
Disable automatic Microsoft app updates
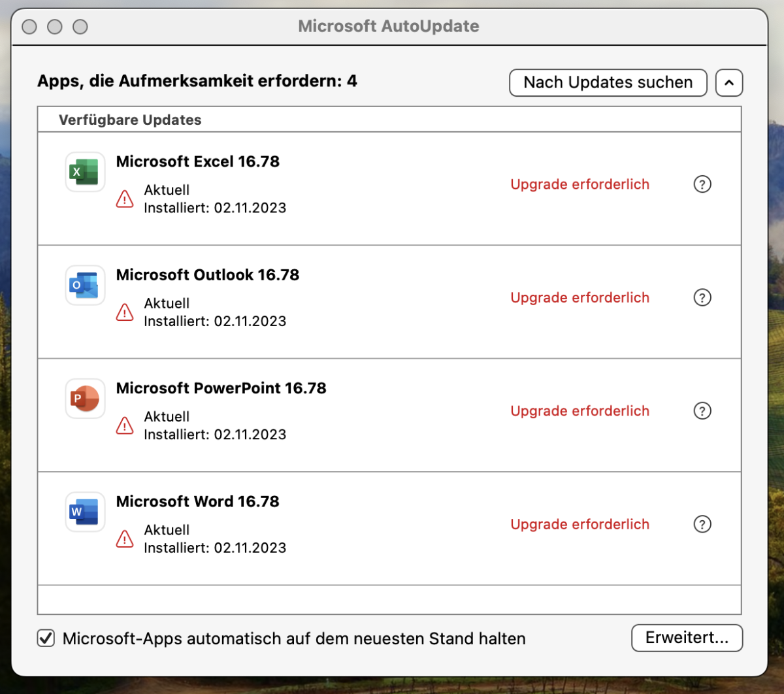tap(45, 638)
